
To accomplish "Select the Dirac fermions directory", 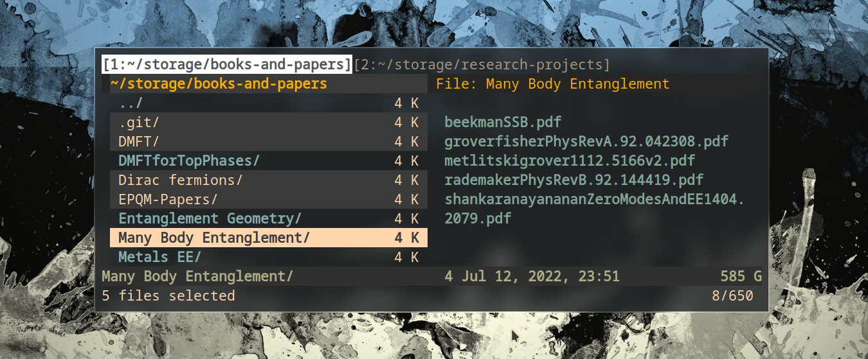I will [x=181, y=180].
